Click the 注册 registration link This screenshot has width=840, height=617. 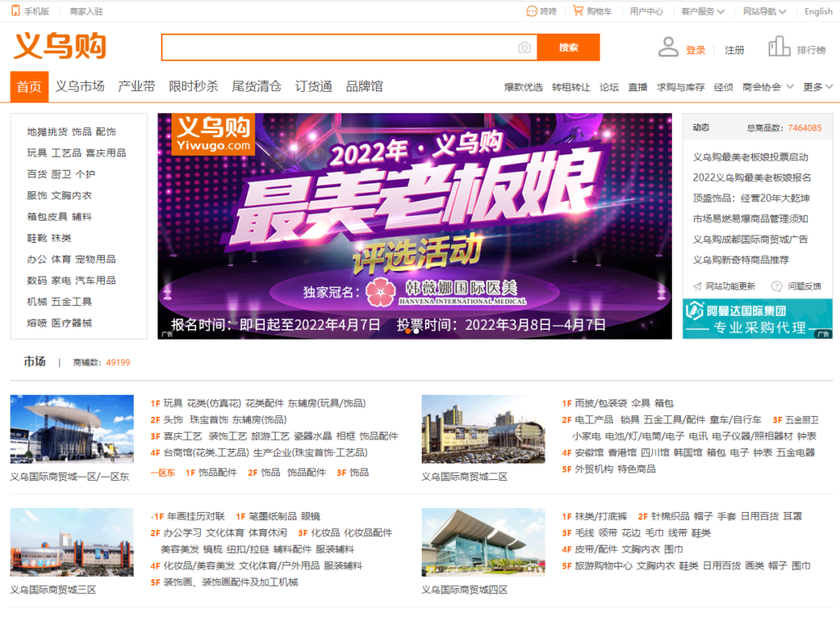733,49
